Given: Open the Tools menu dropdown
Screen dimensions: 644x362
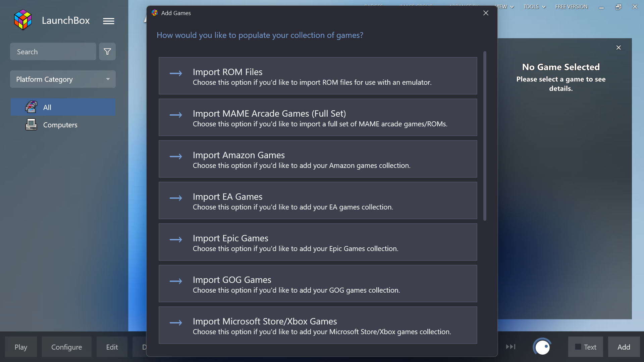Looking at the screenshot, I should tap(534, 7).
